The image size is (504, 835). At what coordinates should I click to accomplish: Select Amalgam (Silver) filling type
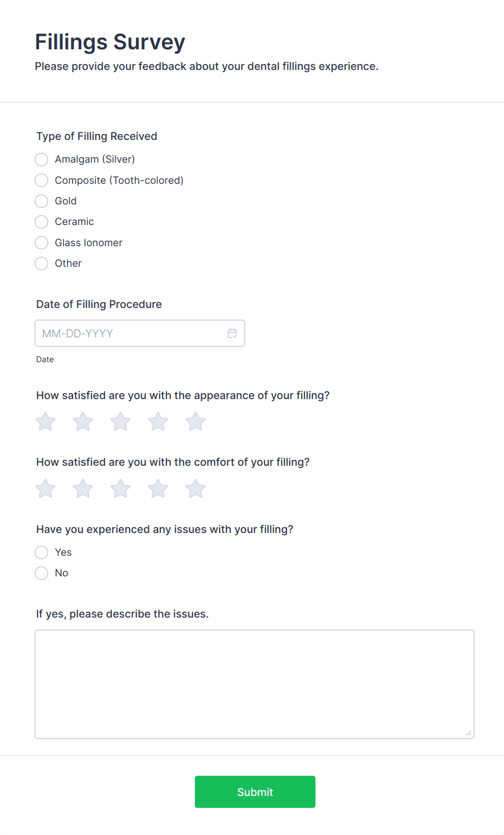42,159
